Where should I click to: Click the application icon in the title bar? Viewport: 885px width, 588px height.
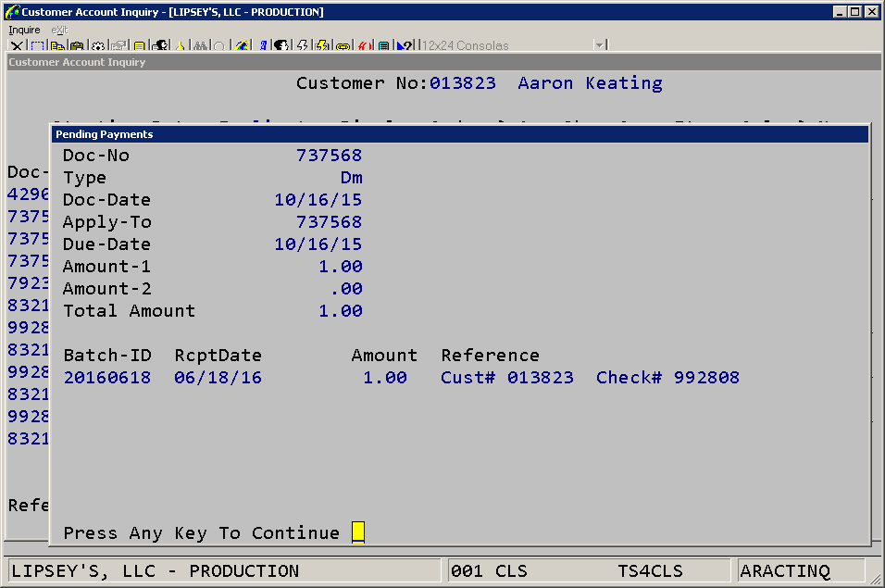tap(12, 11)
